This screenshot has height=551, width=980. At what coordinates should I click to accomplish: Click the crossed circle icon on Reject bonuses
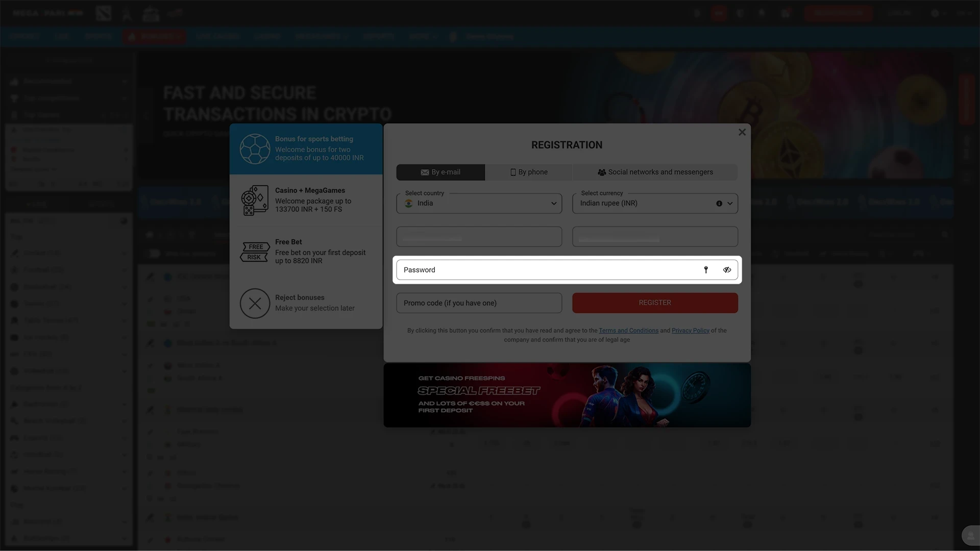pos(255,303)
